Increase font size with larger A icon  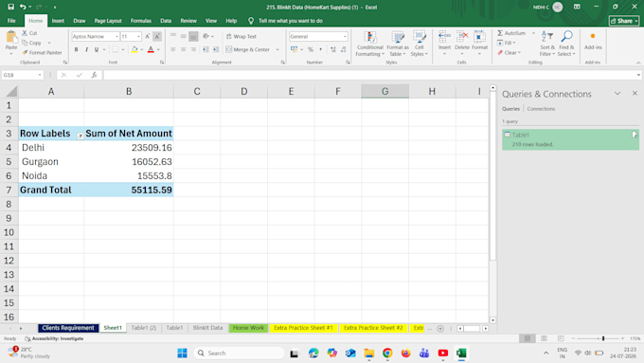click(x=148, y=37)
